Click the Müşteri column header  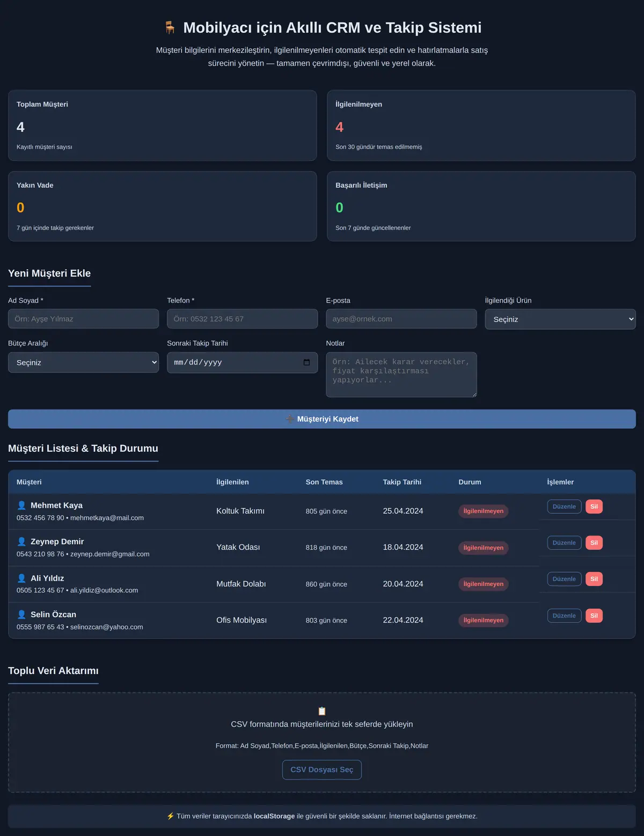[29, 482]
